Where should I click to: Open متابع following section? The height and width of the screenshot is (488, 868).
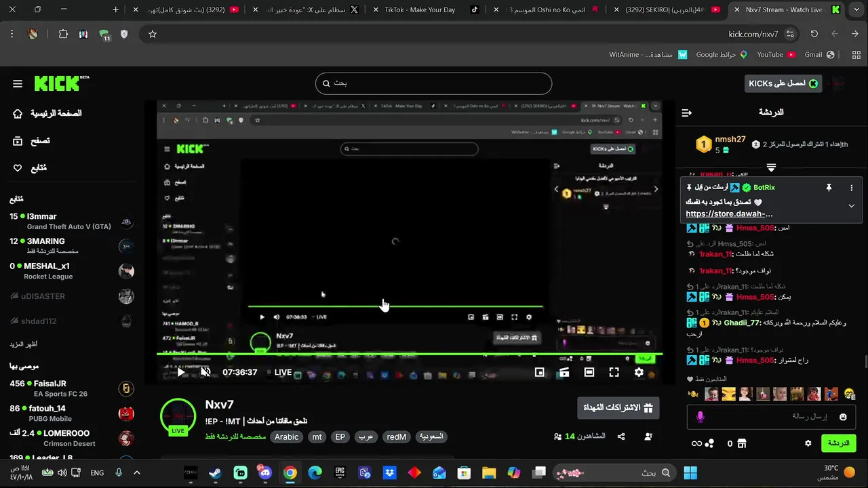(x=30, y=167)
